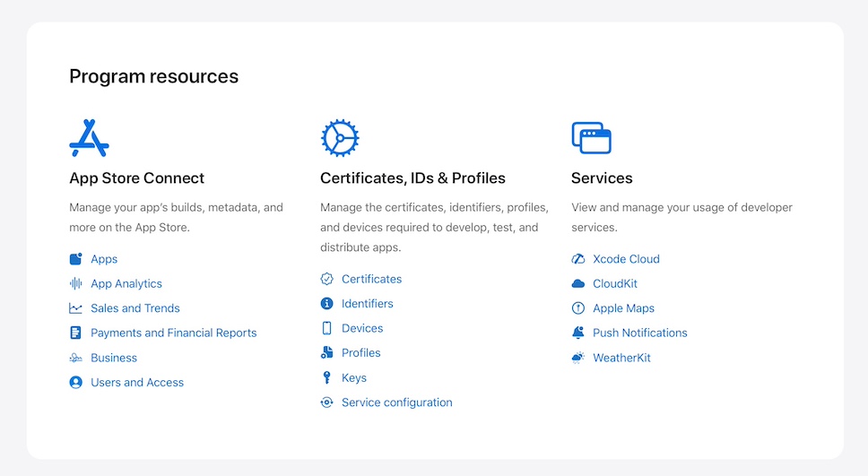Viewport: 868px width, 476px height.
Task: Open the Xcode Cloud link
Action: click(626, 259)
